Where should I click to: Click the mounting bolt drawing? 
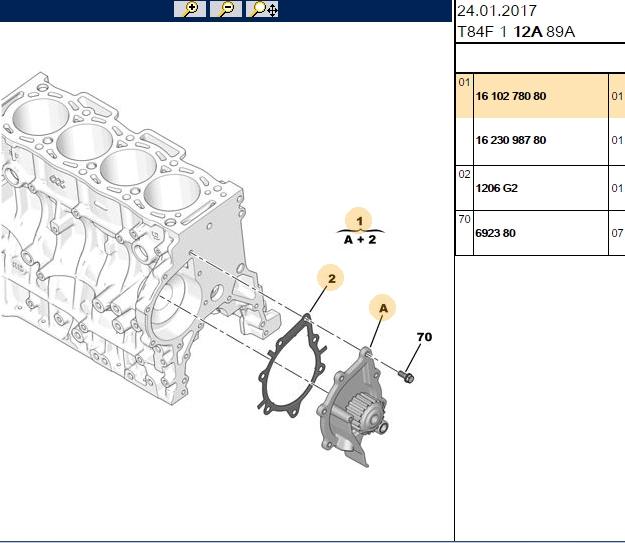[406, 376]
